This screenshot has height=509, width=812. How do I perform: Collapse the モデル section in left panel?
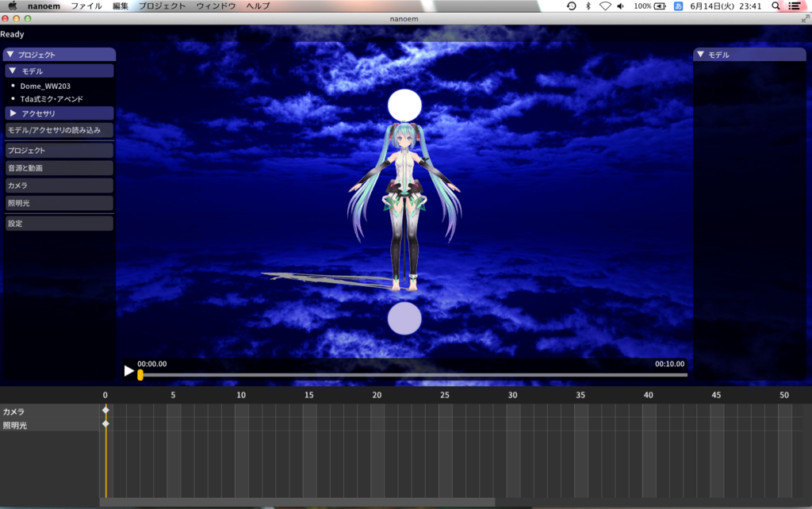tap(59, 71)
